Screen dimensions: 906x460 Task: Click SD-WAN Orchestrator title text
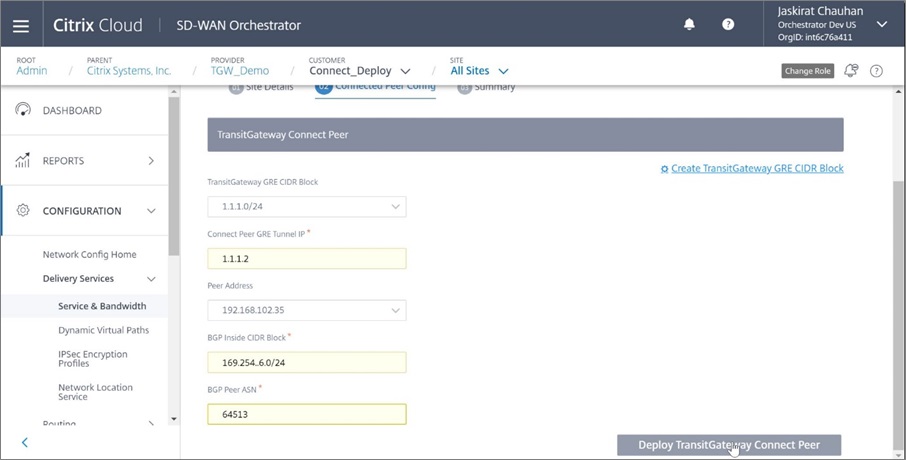(x=239, y=25)
